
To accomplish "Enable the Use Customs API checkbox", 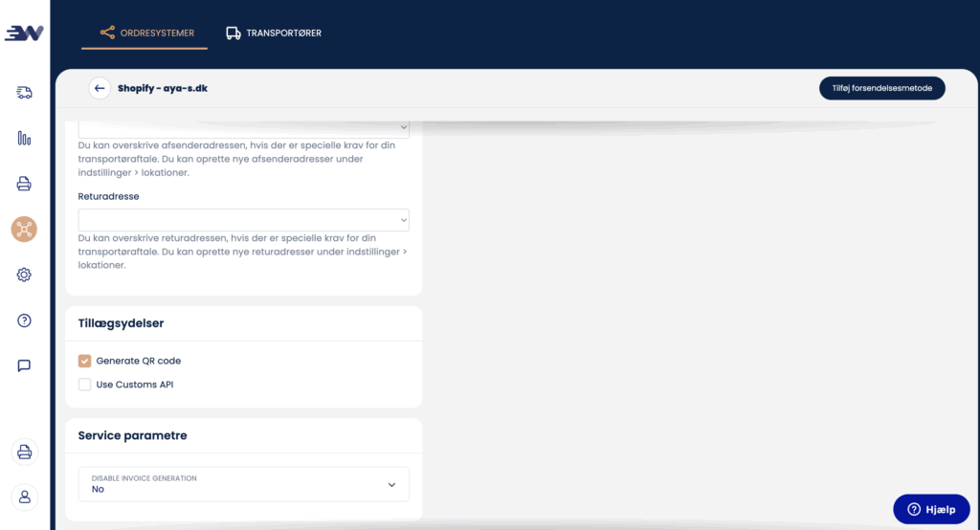I will pos(84,385).
